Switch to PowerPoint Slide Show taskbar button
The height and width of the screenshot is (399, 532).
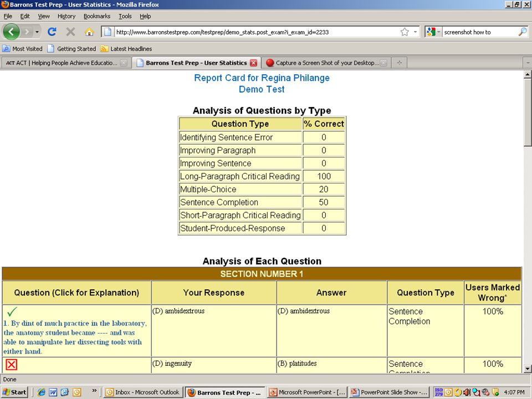point(389,392)
